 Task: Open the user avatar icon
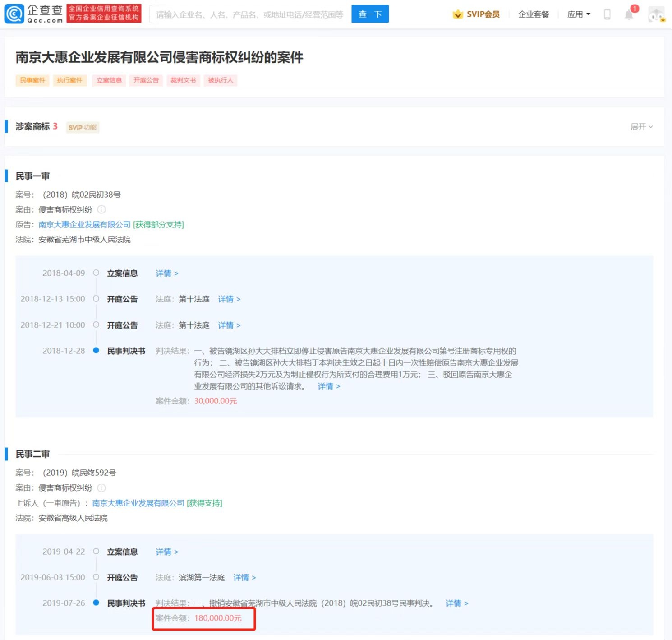(x=656, y=14)
